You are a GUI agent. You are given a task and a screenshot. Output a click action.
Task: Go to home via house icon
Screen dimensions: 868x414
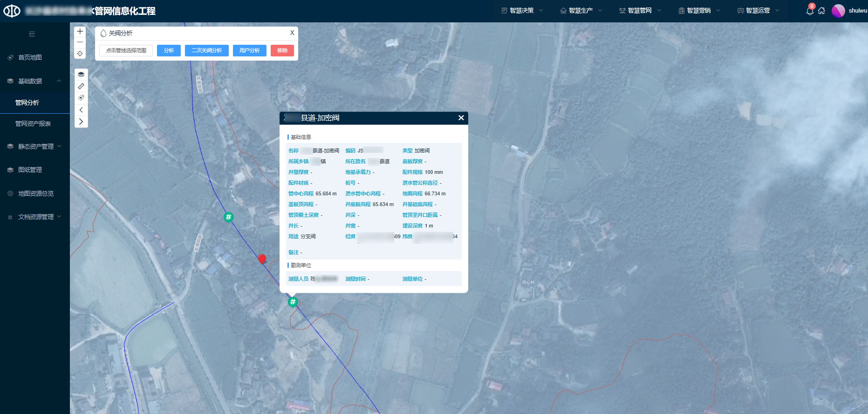point(821,11)
